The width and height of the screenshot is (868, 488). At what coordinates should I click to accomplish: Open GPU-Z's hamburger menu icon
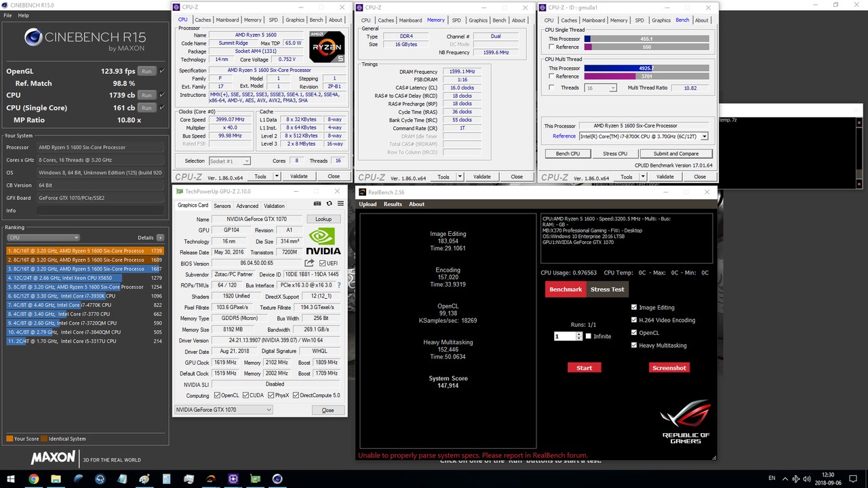click(341, 203)
